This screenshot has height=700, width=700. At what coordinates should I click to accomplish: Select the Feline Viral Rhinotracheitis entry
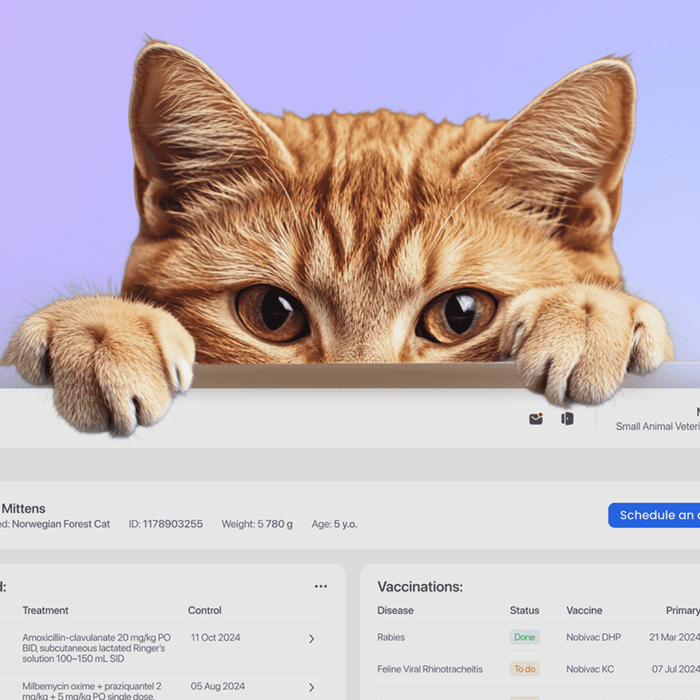tap(430, 669)
